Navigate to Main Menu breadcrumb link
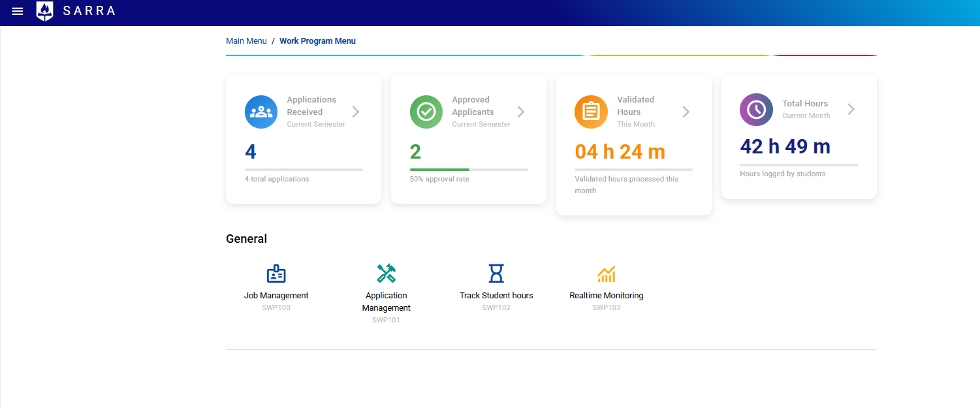The height and width of the screenshot is (408, 980). pos(246,40)
